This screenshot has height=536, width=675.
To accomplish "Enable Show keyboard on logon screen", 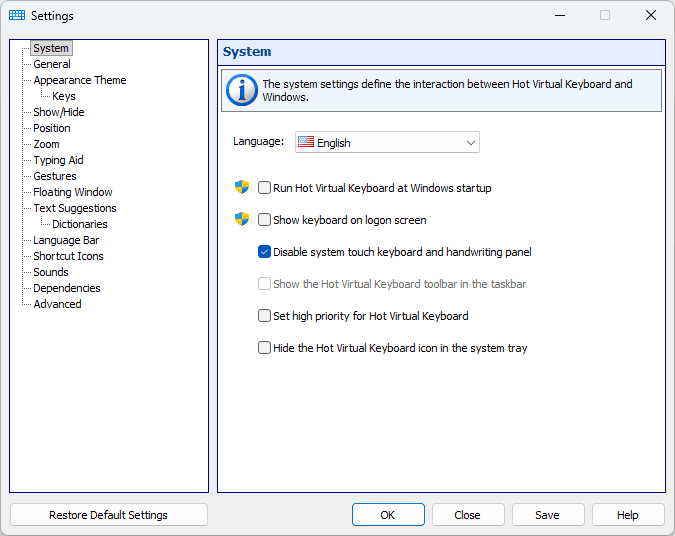I will (x=264, y=220).
